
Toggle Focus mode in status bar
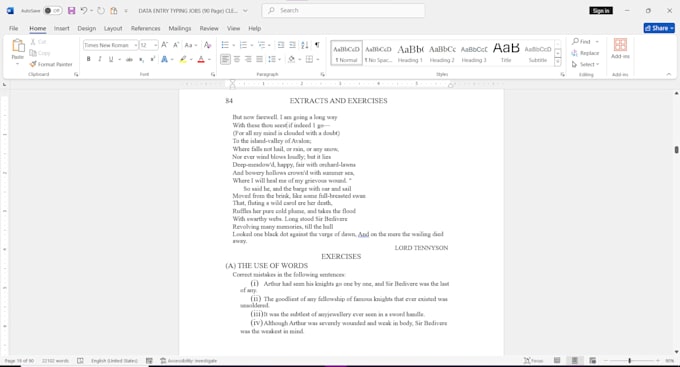click(533, 360)
